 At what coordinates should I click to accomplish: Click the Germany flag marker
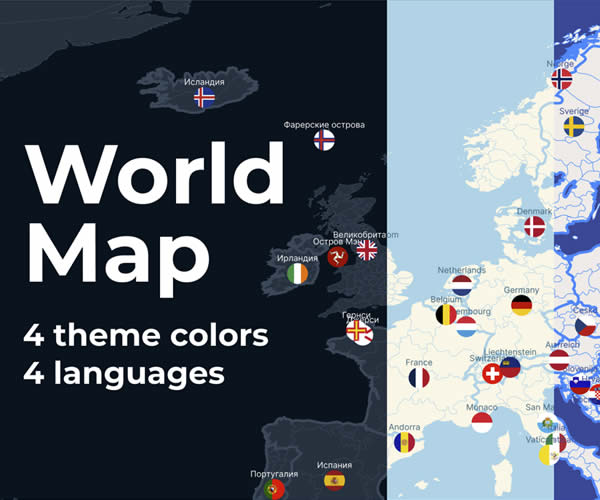[x=521, y=305]
